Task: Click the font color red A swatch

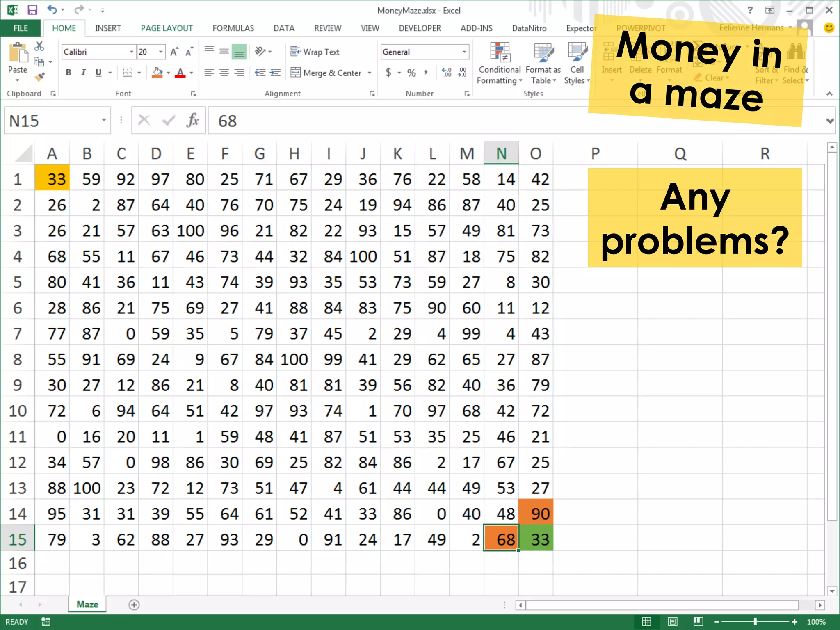Action: pos(180,73)
